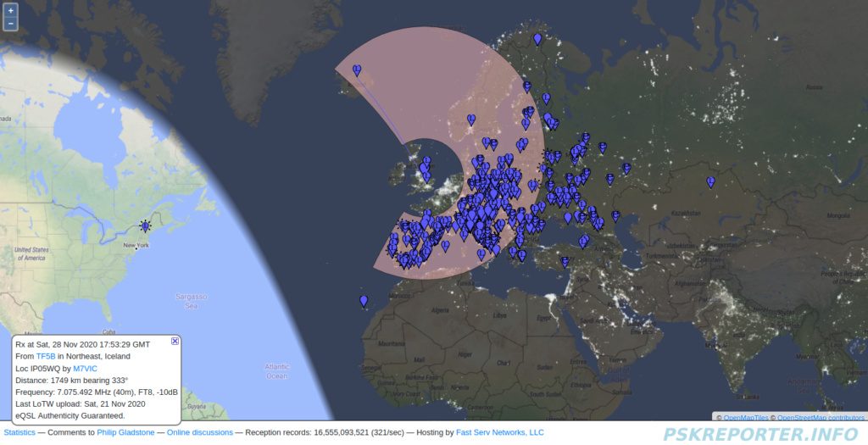Close the reception info popup
Image resolution: width=868 pixels, height=445 pixels.
(175, 341)
